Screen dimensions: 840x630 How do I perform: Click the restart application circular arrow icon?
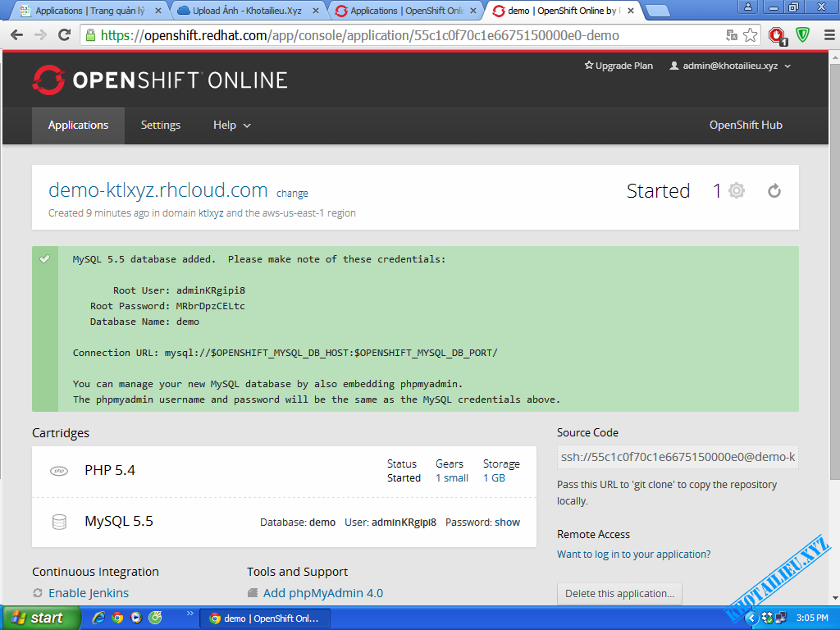point(774,191)
